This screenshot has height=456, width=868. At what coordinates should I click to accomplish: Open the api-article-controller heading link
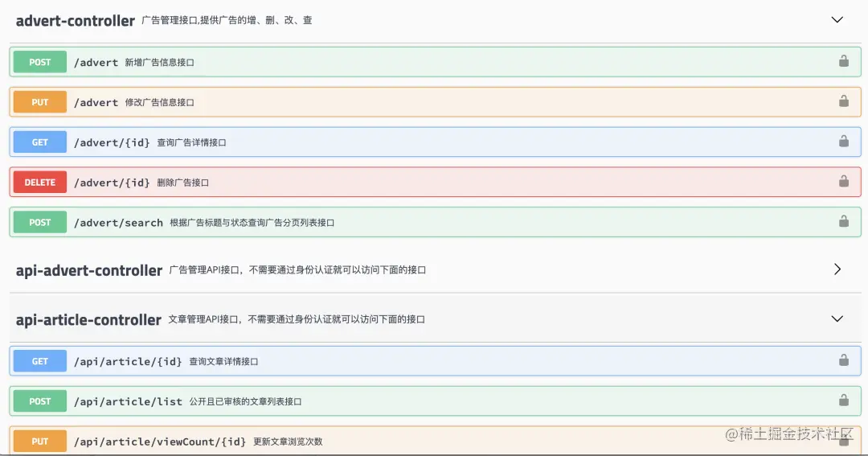pos(88,320)
